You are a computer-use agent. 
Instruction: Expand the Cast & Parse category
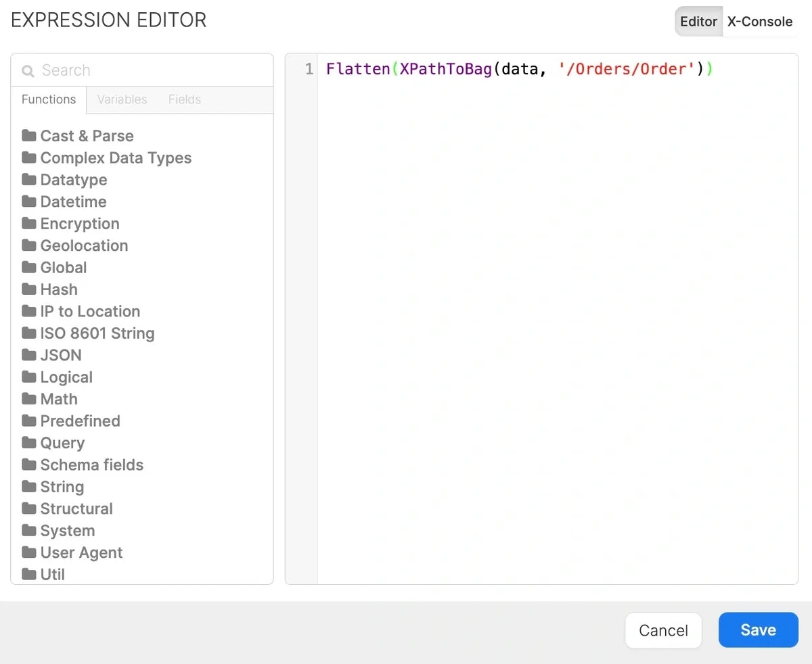coord(78,135)
